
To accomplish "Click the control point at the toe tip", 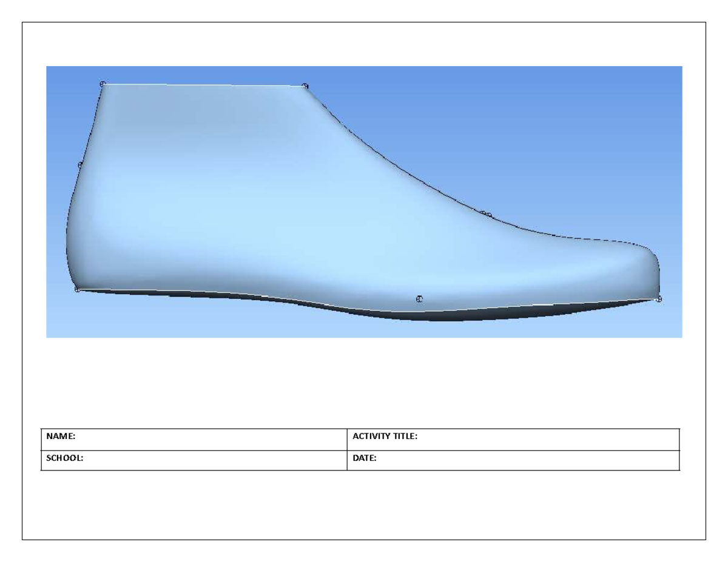I will pos(659,299).
